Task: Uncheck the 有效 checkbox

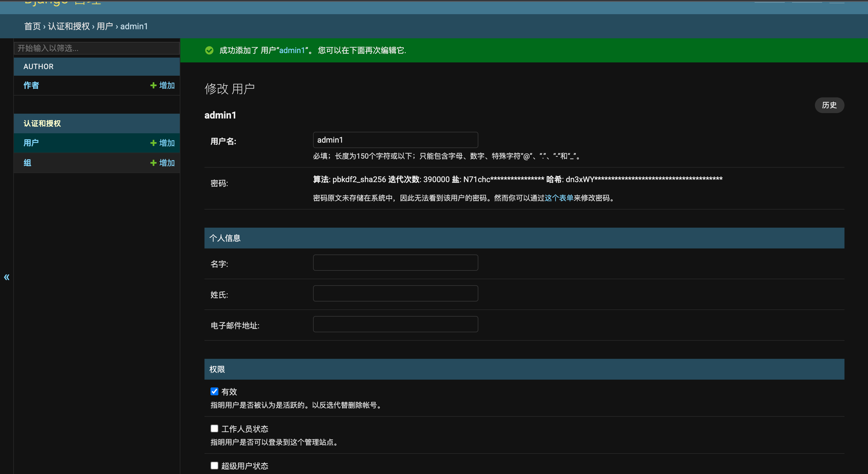Action: click(214, 391)
